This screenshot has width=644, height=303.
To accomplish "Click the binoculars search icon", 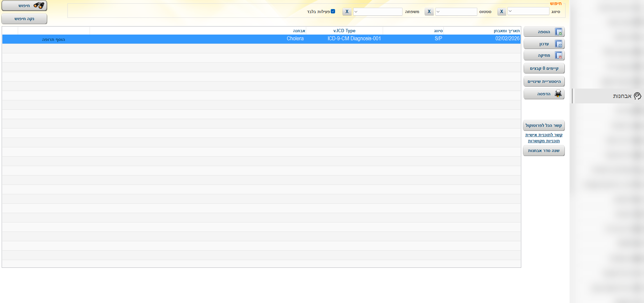I will (x=39, y=6).
